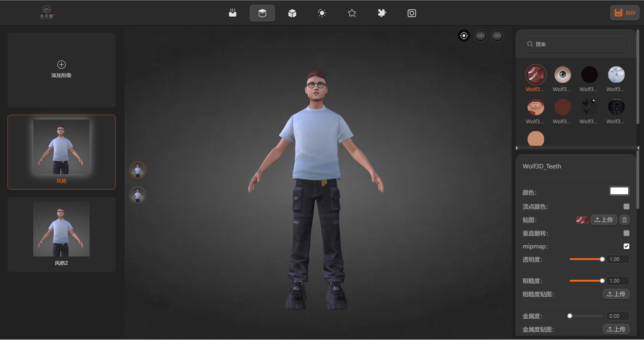Select the 风格2 avatar card thumbnail
The height and width of the screenshot is (340, 644).
tap(61, 229)
